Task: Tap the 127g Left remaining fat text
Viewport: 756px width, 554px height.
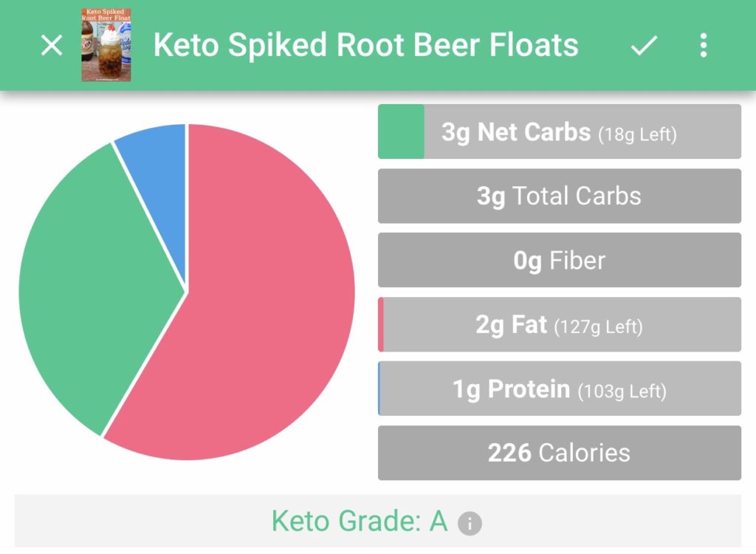Action: (599, 326)
